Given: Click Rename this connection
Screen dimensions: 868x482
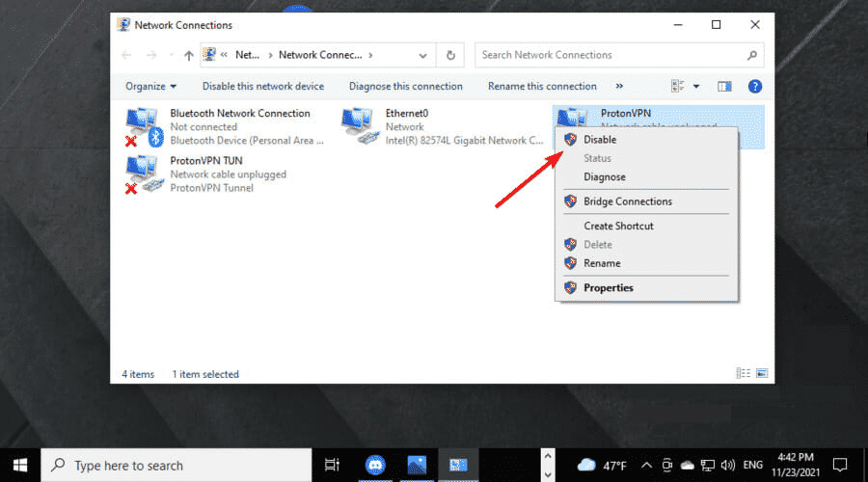Looking at the screenshot, I should (542, 87).
